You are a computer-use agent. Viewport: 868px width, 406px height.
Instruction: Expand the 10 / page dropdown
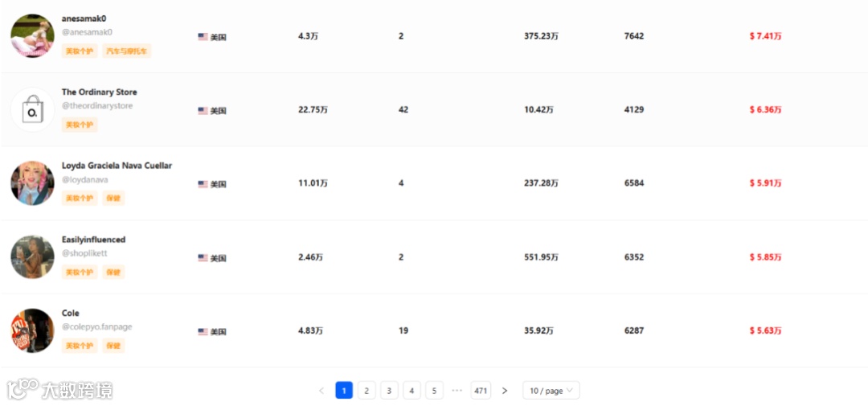point(551,391)
